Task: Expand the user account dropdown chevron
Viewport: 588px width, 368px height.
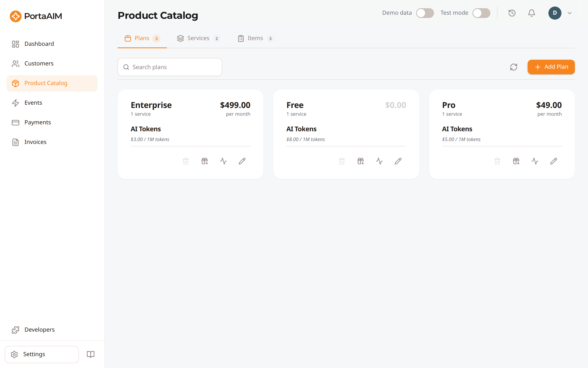Action: click(x=570, y=13)
